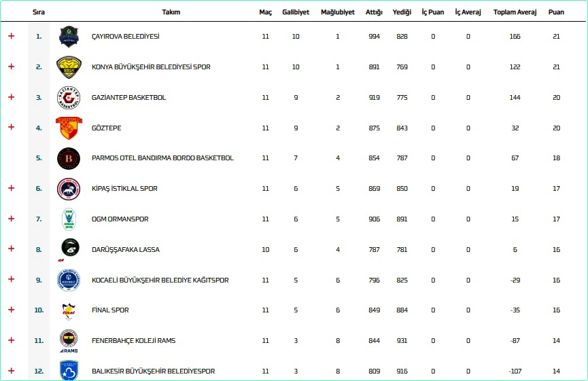Expand details for Final Spor
The image size is (588, 381).
[11, 310]
